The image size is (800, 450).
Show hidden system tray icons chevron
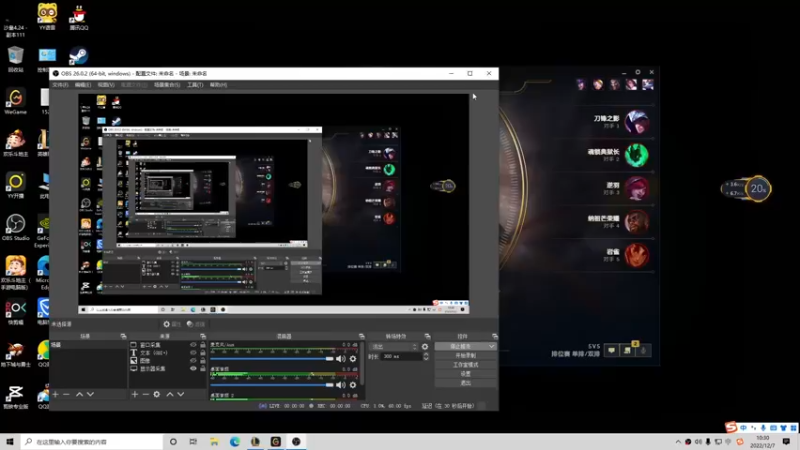click(x=678, y=442)
